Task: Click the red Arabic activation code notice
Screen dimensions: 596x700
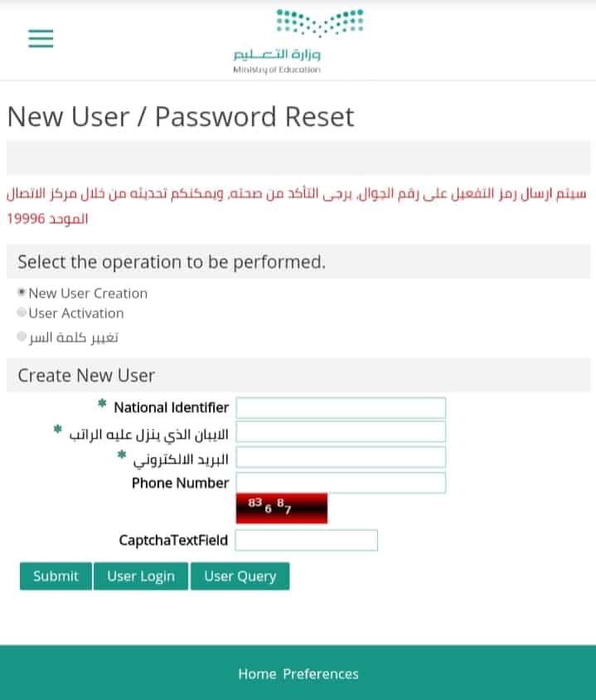Action: point(296,206)
